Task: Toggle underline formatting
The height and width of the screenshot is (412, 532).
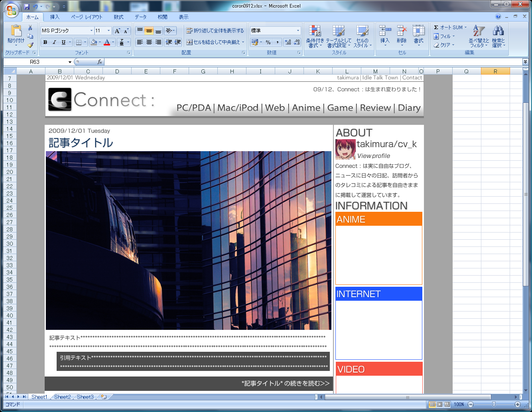Action: pos(63,42)
